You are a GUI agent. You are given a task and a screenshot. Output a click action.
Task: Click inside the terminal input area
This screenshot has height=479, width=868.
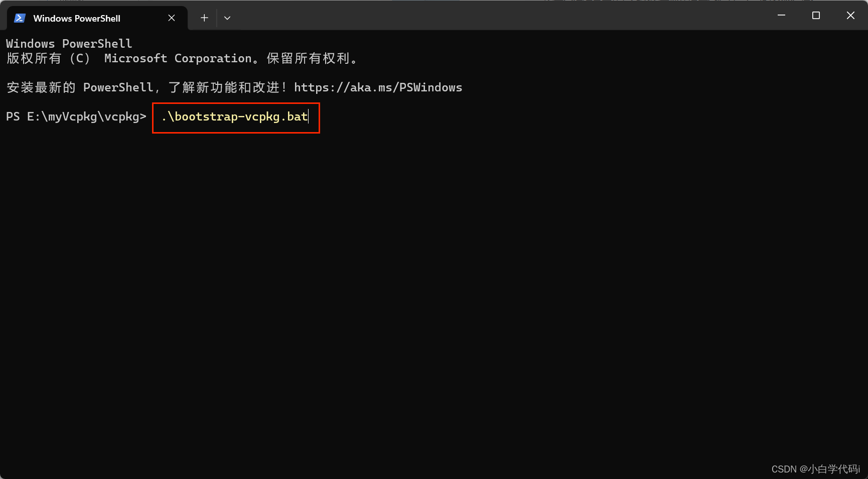click(x=401, y=251)
